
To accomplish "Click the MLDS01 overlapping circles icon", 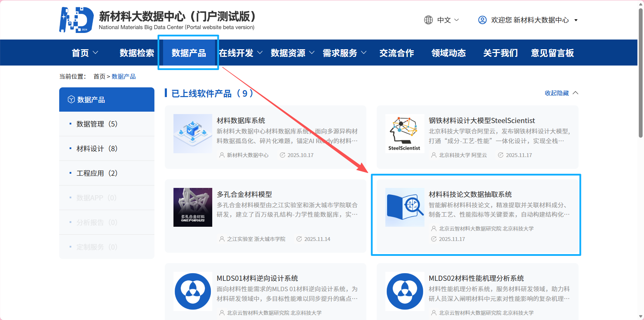I will point(193,292).
